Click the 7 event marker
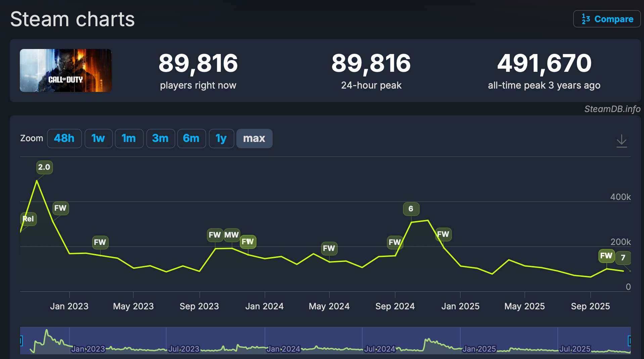Image resolution: width=644 pixels, height=359 pixels. pyautogui.click(x=623, y=258)
